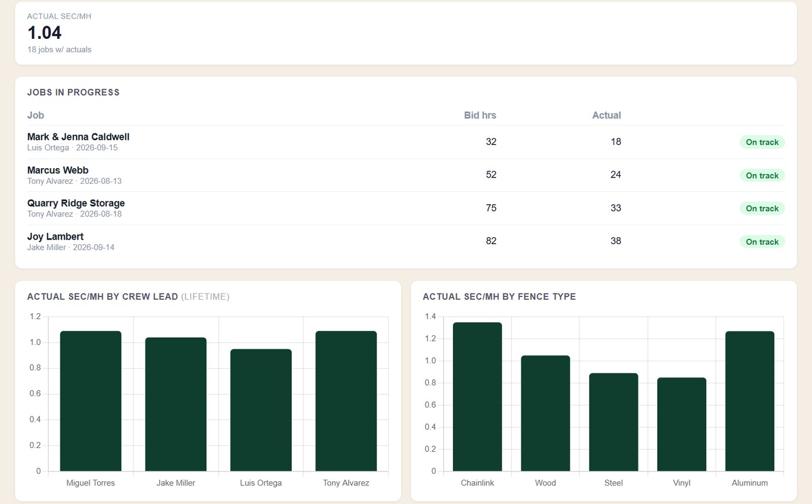
Task: Click bid hours 82 for Joy Lambert
Action: tap(491, 241)
